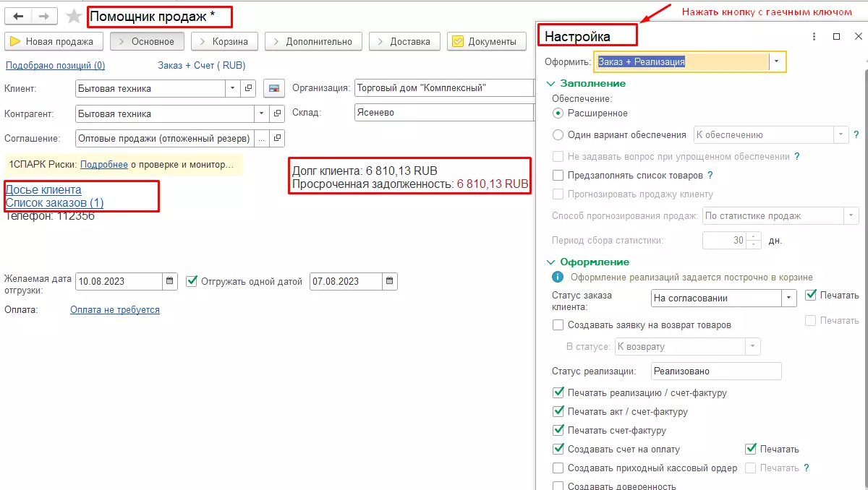Open the Документы tab

point(486,41)
